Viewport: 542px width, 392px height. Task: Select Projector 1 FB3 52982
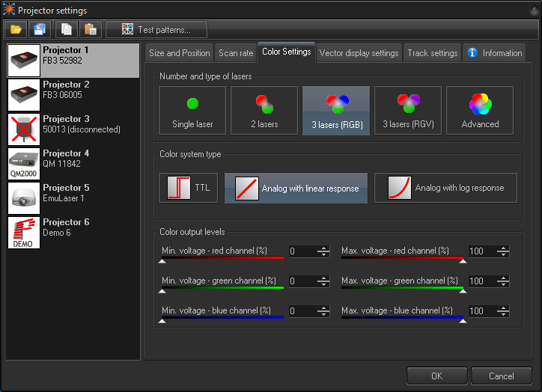pyautogui.click(x=73, y=61)
